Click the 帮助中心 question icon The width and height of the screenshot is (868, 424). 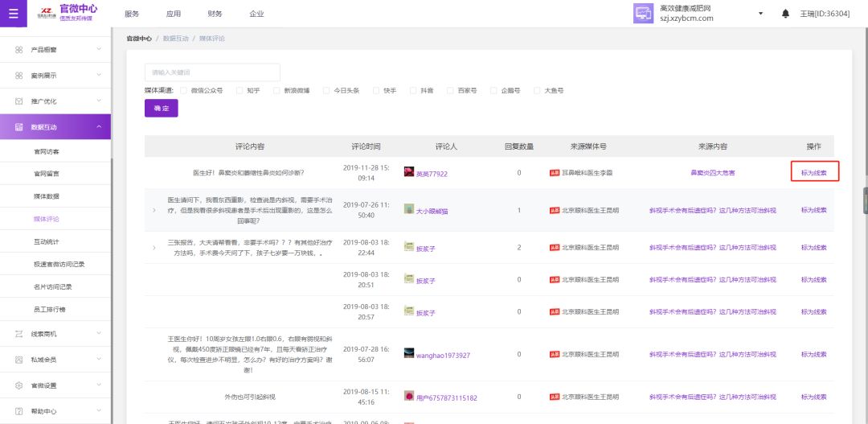click(x=18, y=411)
